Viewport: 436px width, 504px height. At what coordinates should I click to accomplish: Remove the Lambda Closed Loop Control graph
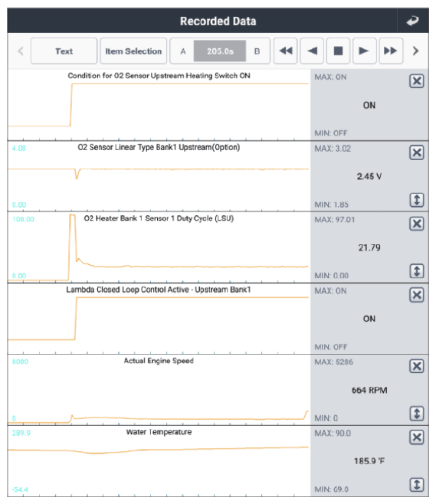click(x=417, y=295)
